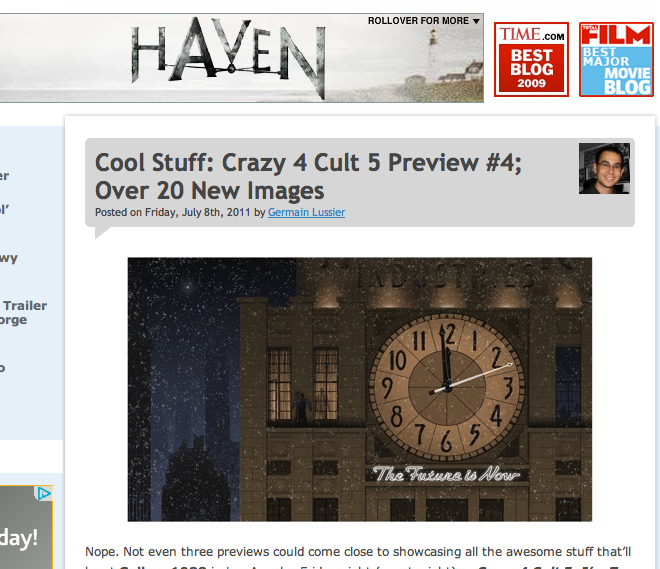
Task: Click the Rollover For More label
Action: pos(418,21)
